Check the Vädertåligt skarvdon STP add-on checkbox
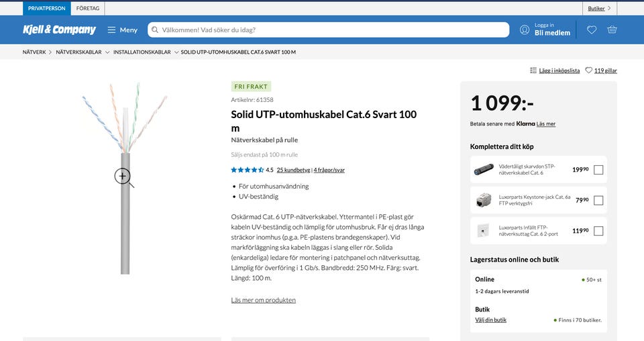 tap(598, 170)
